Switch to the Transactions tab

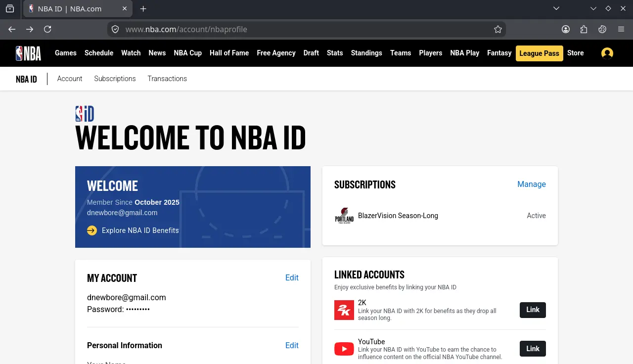[167, 79]
